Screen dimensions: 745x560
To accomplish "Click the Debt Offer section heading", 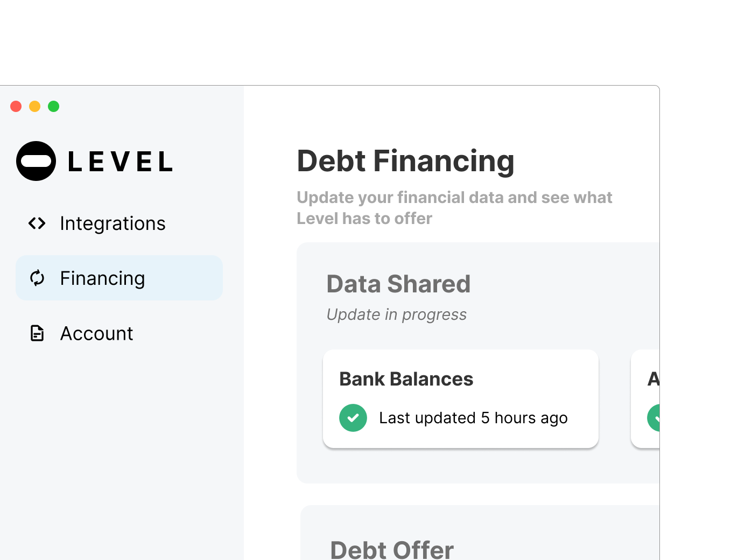I will (x=392, y=549).
